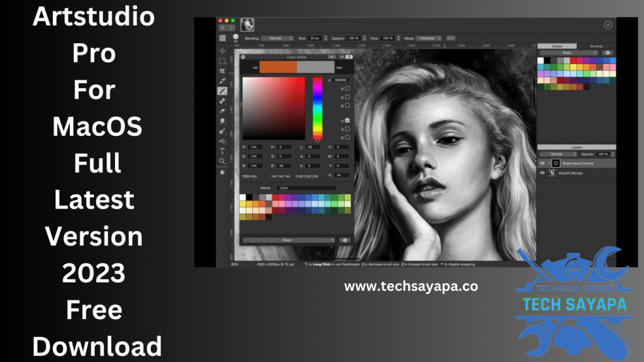Click the hex color input field
644x362 pixels.
341,80
